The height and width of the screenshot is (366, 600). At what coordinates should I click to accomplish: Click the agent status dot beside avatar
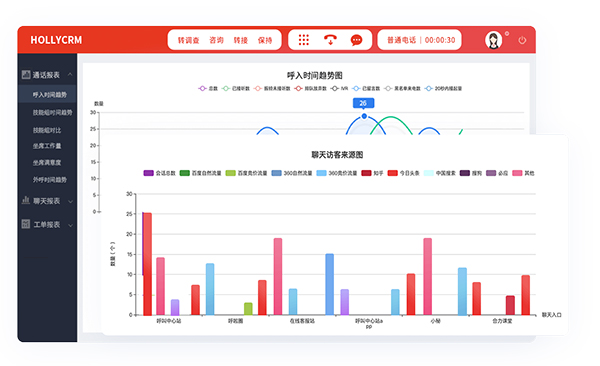[x=507, y=34]
